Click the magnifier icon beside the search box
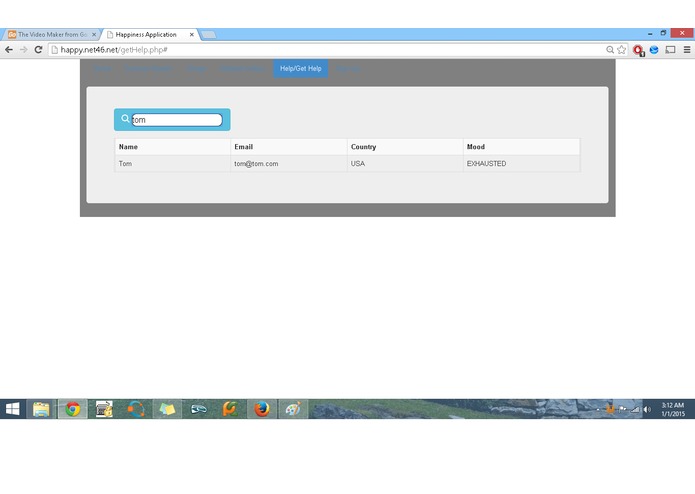This screenshot has width=695, height=494. pyautogui.click(x=125, y=119)
